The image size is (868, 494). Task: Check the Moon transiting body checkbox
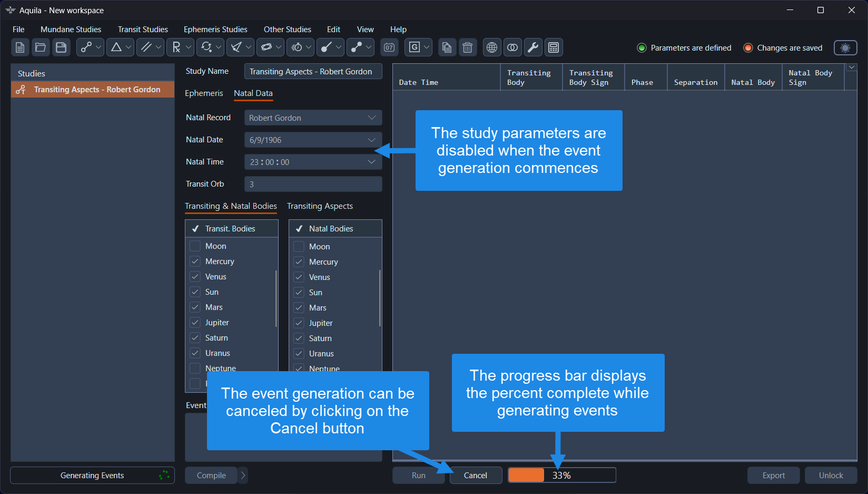[x=195, y=246]
